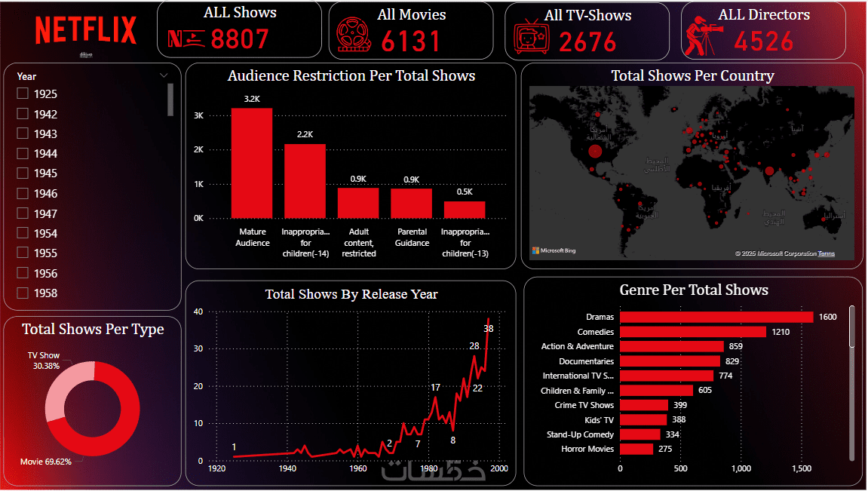Click the Year slicer scrollbar

170,100
